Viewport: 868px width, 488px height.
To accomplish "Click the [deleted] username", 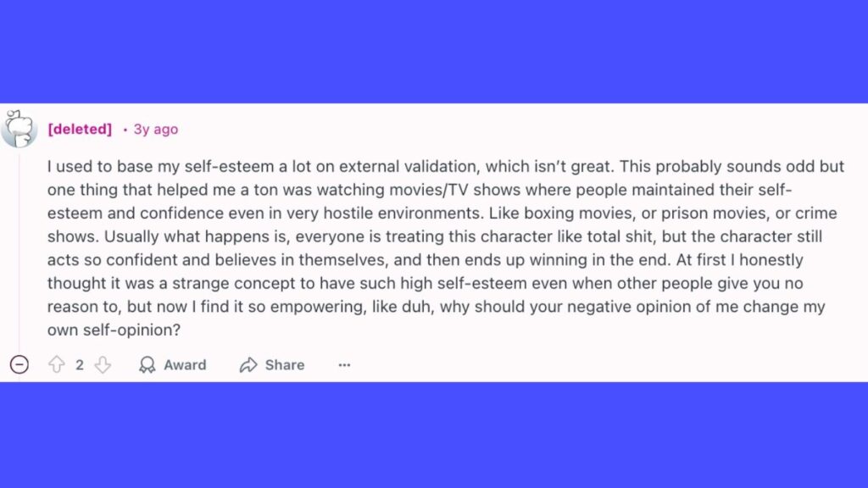I will click(x=80, y=130).
